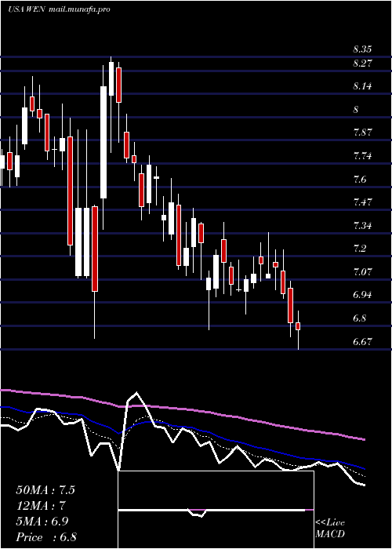Click the 6.94 price axis label
The image size is (392, 549).
pos(362,295)
